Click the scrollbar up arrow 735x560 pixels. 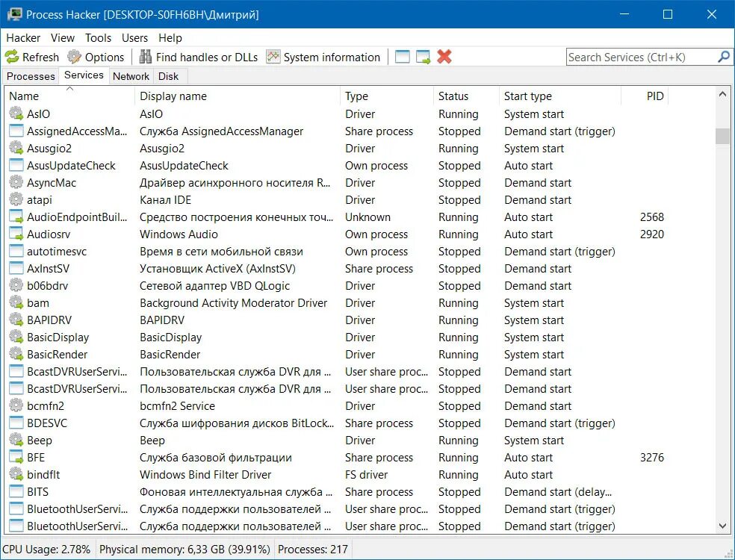pyautogui.click(x=723, y=95)
